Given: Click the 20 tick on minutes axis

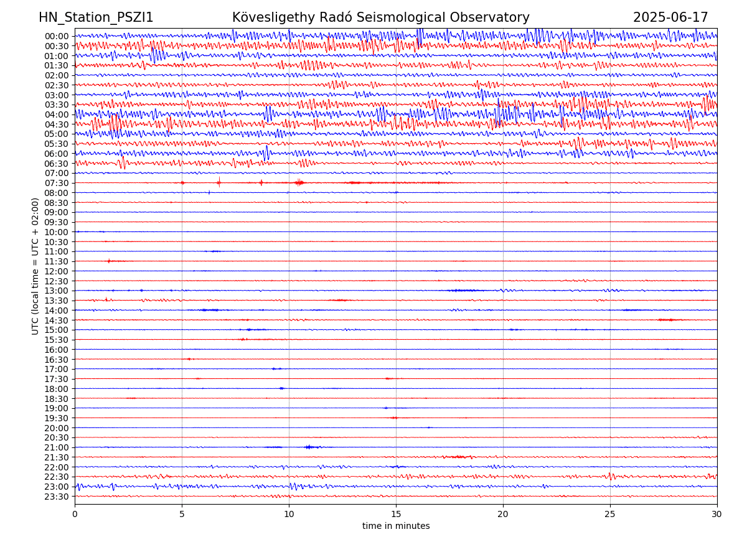Looking at the screenshot, I should [x=503, y=515].
